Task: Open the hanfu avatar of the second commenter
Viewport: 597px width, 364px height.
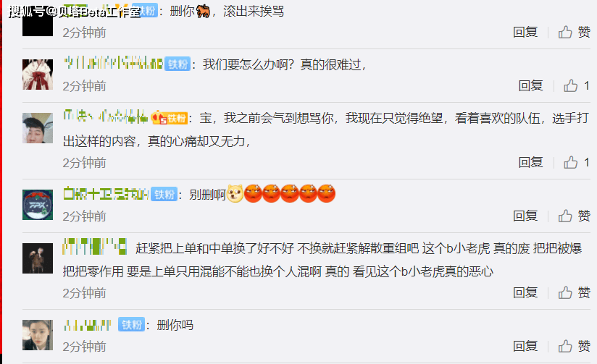Action: click(x=38, y=75)
